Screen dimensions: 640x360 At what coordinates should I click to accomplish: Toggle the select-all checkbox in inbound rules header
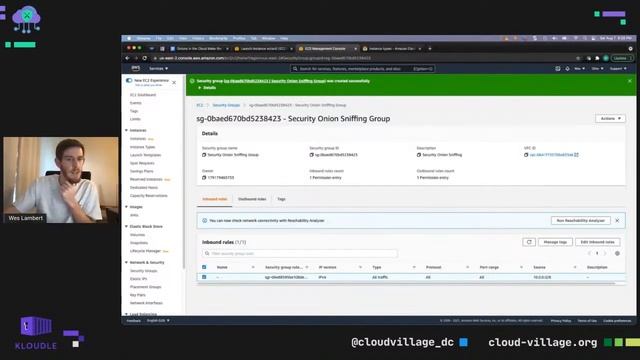(204, 267)
